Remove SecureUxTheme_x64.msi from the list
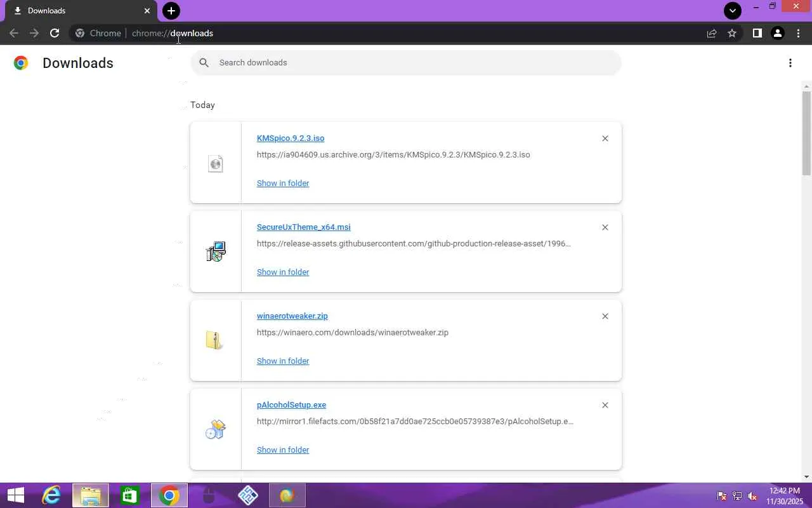Screen dimensions: 812x508 pos(605,227)
